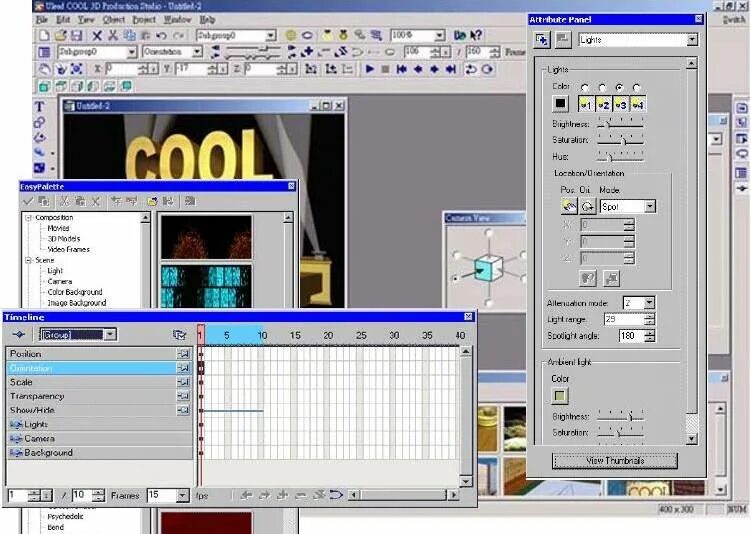Select the second Color radio button
The width and height of the screenshot is (751, 534).
click(x=603, y=88)
